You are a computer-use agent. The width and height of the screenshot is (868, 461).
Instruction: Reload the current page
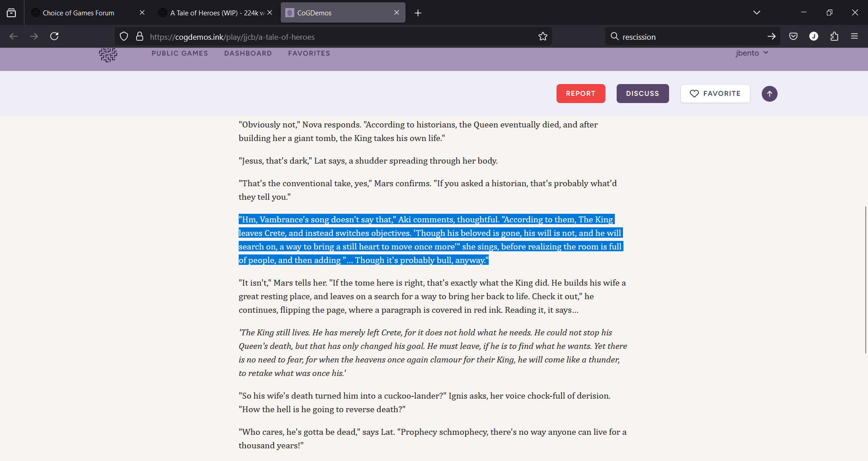coord(54,36)
